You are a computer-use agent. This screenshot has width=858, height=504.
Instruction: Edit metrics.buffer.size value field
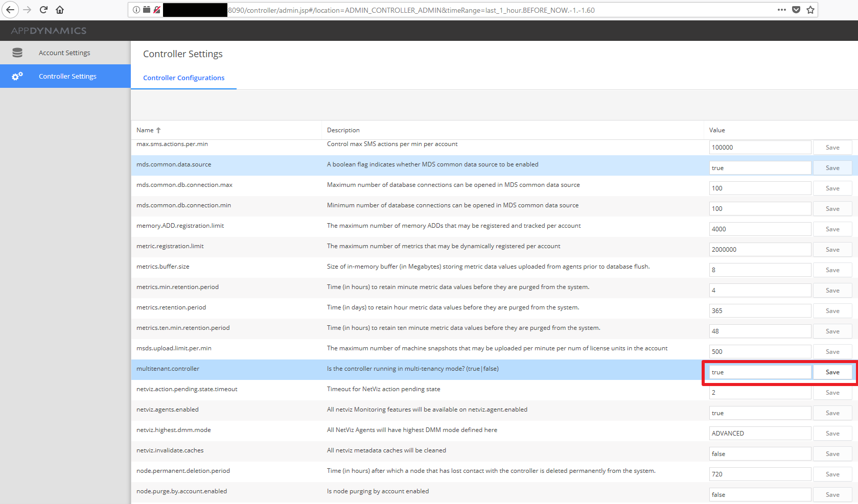pos(760,270)
